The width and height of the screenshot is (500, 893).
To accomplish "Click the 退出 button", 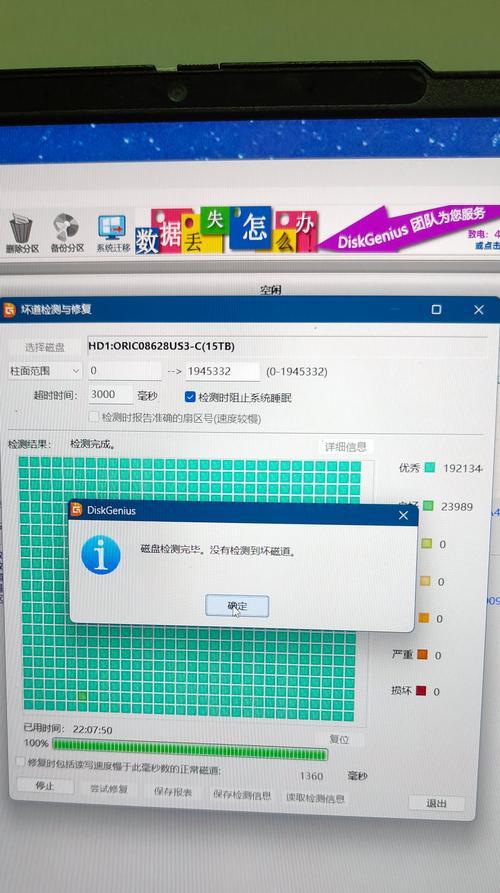I will 436,804.
